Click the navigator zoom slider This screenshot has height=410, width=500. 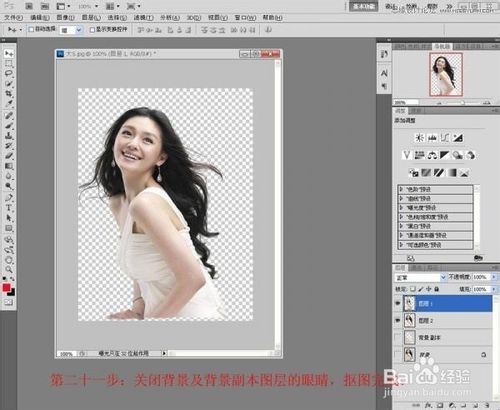pos(463,102)
